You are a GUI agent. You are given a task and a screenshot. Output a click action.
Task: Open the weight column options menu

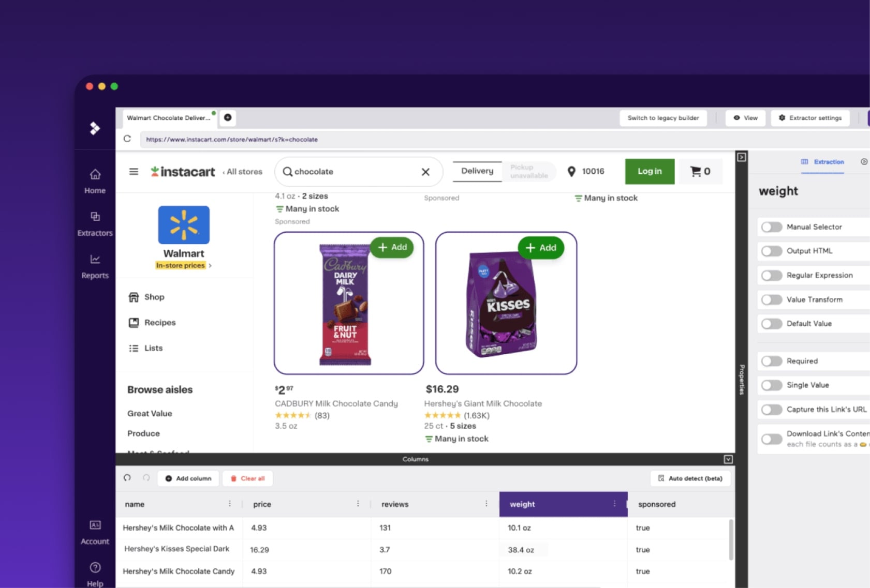pos(614,504)
